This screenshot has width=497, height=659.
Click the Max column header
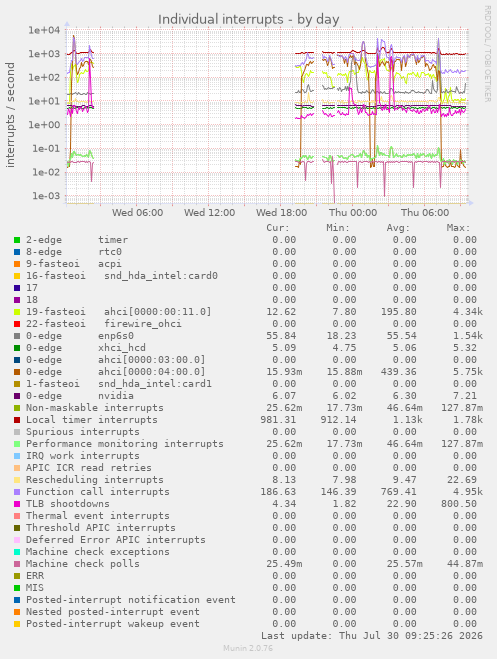[x=458, y=228]
